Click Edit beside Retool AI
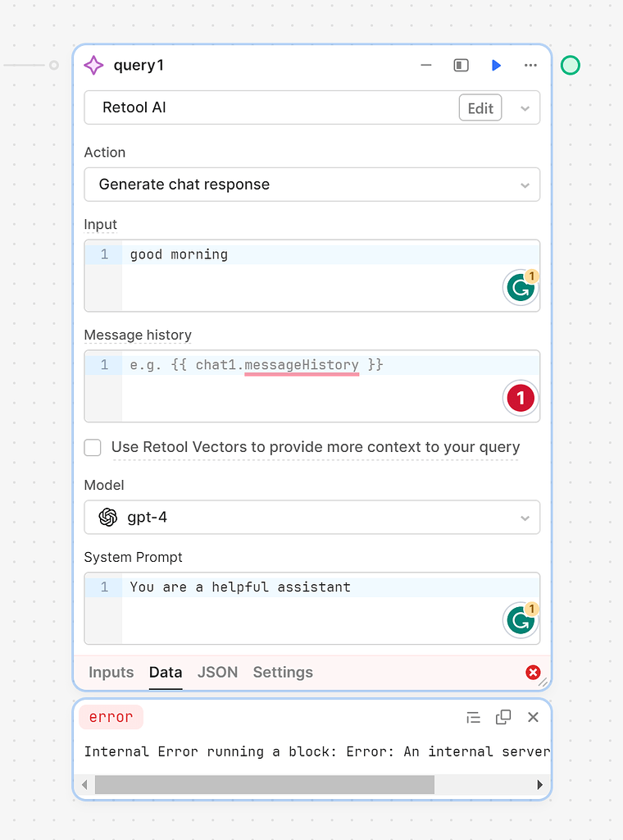This screenshot has width=623, height=840. point(480,107)
